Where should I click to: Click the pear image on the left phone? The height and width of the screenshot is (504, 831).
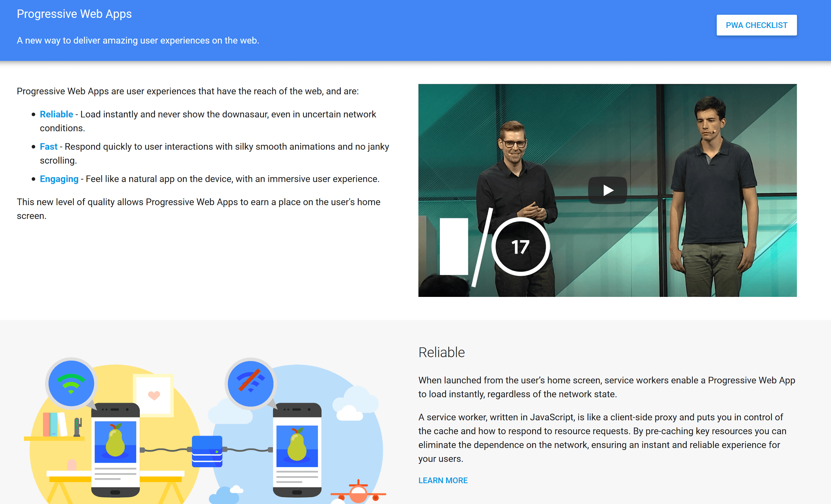(x=115, y=442)
